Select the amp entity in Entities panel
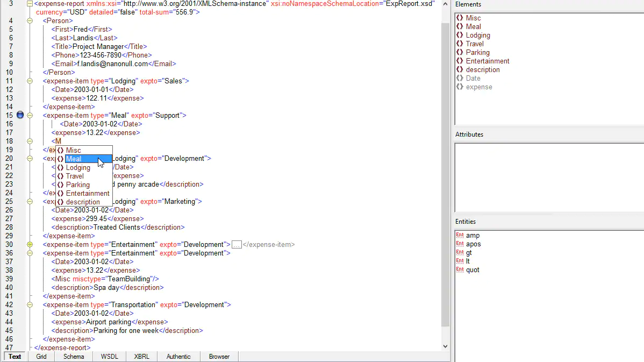 472,235
